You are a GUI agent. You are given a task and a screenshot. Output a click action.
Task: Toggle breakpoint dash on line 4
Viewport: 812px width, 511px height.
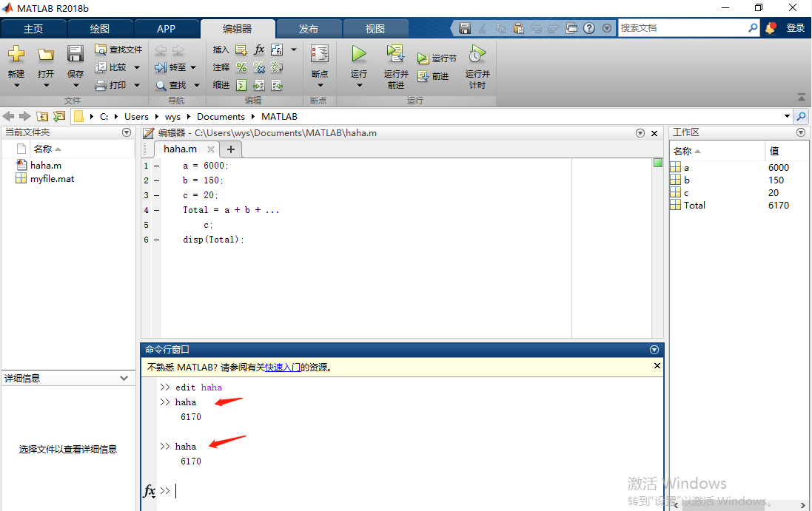tap(156, 210)
